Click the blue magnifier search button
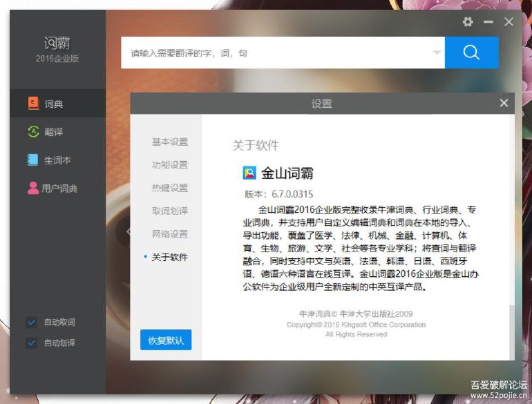This screenshot has height=404, width=532. (471, 53)
